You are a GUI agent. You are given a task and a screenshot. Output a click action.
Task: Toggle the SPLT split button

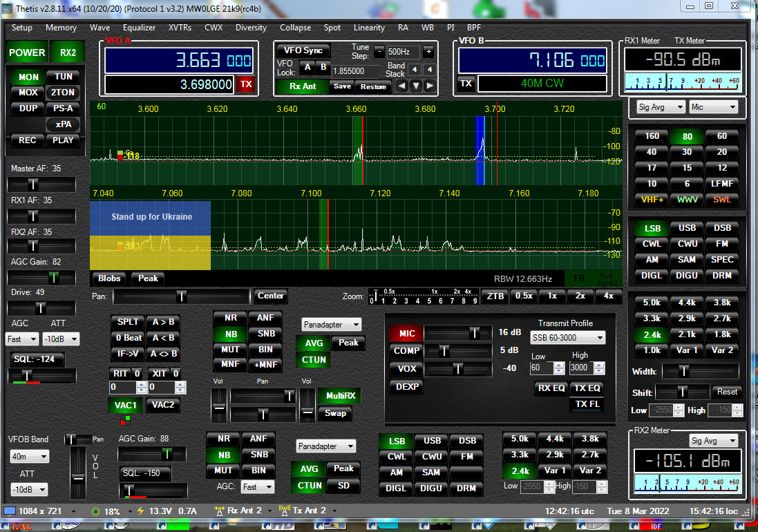coord(128,322)
